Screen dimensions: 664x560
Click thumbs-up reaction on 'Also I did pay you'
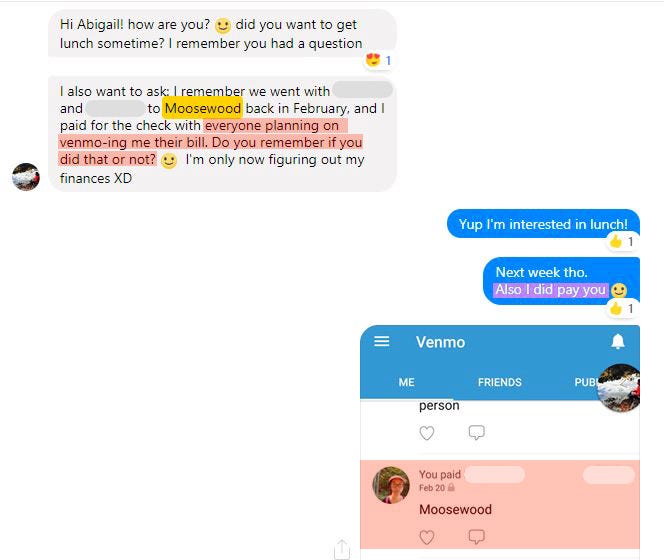[x=622, y=308]
